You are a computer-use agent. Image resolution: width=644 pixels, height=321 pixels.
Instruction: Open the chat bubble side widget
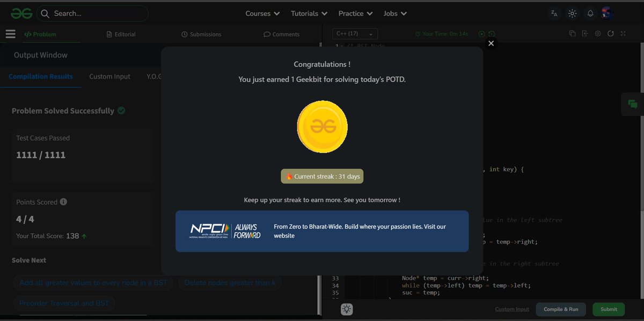coord(633,104)
